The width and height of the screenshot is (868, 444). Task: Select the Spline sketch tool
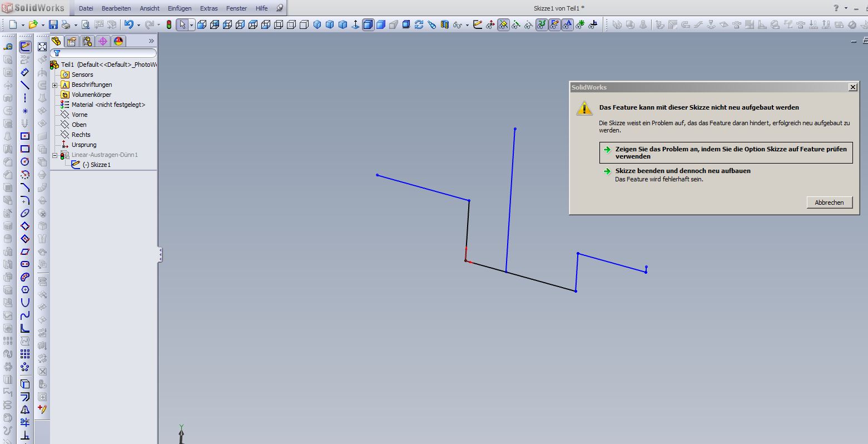tap(25, 315)
